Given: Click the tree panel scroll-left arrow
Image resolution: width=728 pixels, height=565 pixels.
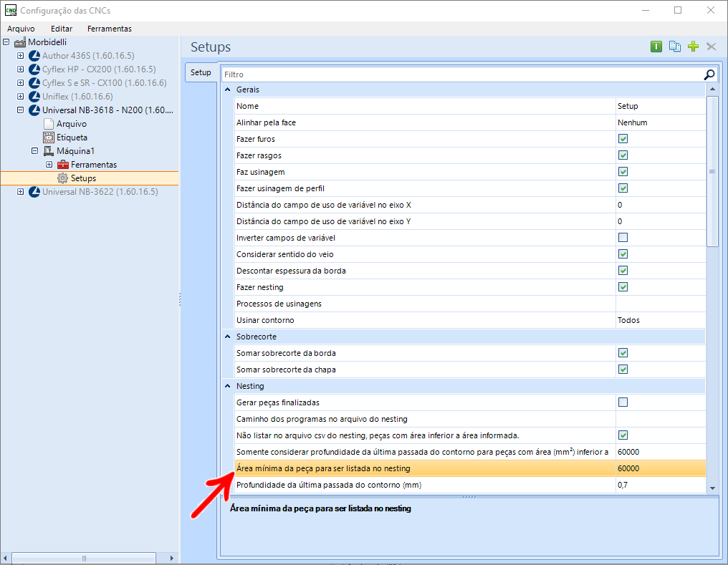Looking at the screenshot, I should coord(5,558).
